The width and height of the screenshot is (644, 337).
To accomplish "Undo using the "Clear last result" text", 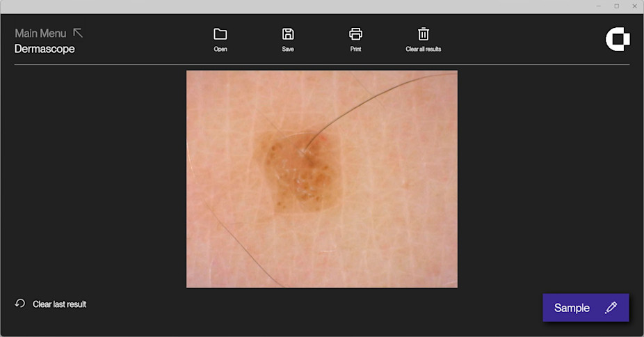I will pos(59,304).
